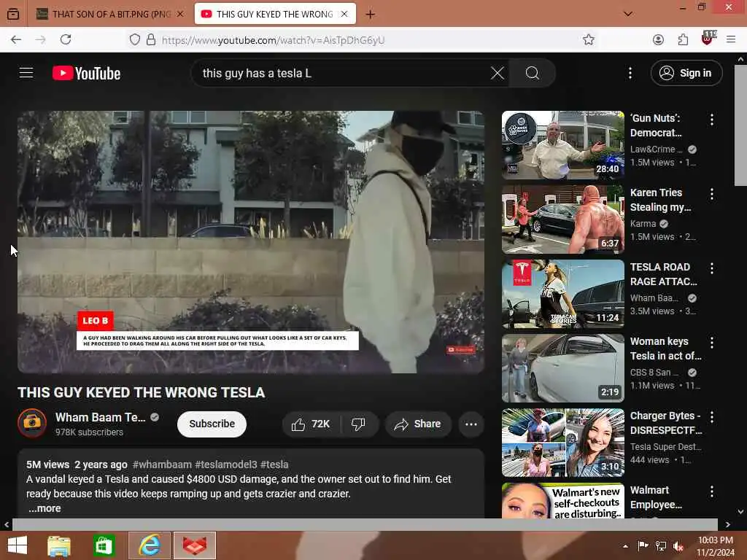Bookmark this page with the star
This screenshot has height=560, width=747.
tap(589, 39)
